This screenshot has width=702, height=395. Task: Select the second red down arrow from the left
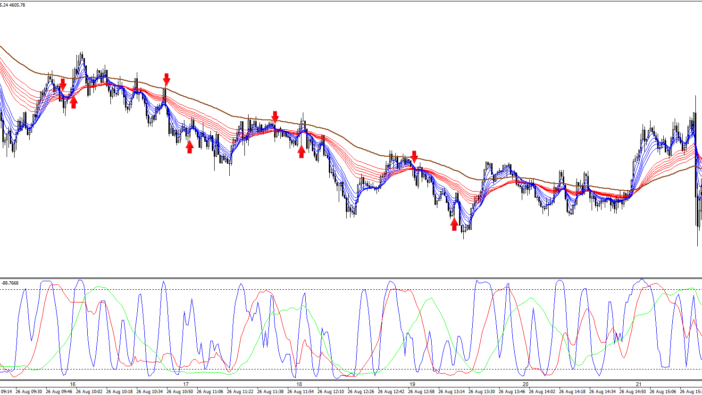click(x=167, y=80)
